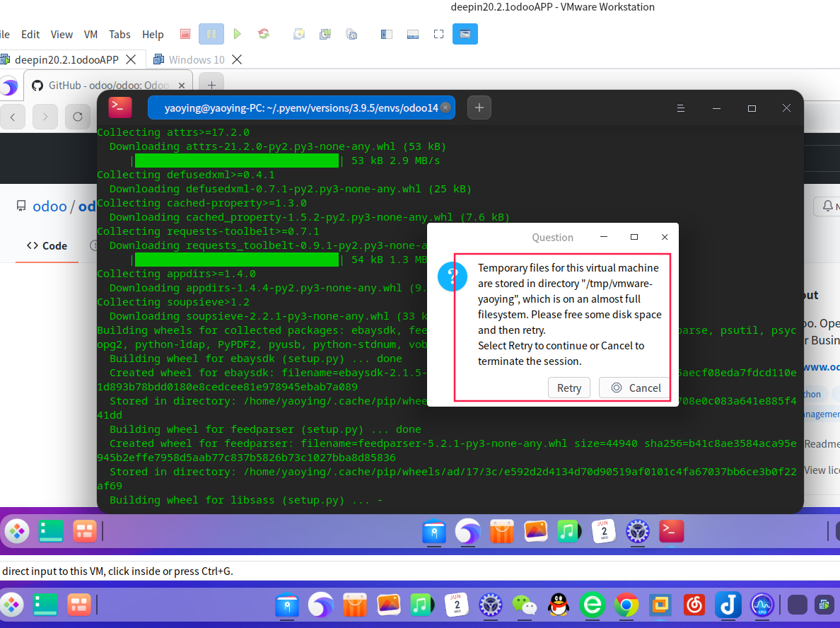This screenshot has height=628, width=840.
Task: Restart the guest via the toolbar icon
Action: [x=264, y=34]
